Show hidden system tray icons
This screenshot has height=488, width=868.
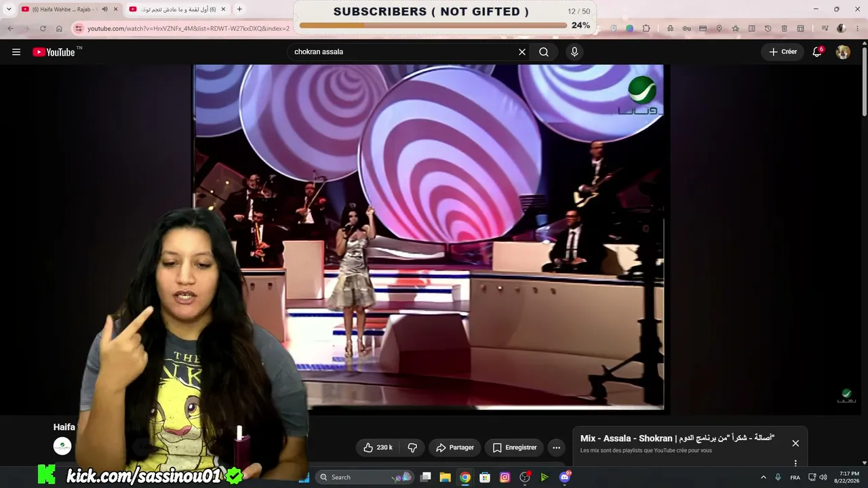763,477
